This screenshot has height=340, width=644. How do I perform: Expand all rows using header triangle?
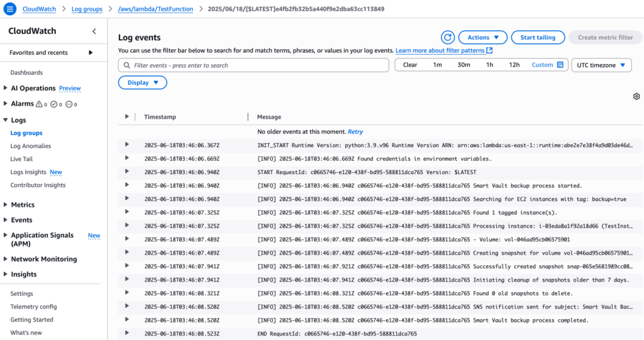(126, 117)
